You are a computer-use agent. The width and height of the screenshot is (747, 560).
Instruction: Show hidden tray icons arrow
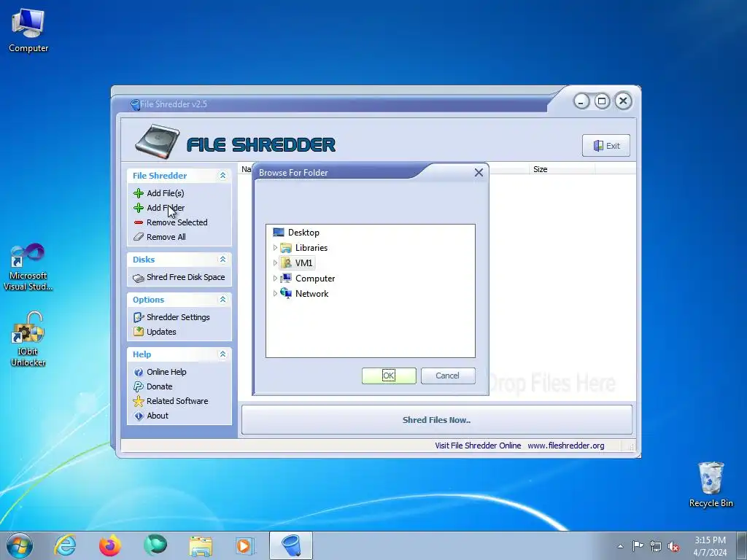pos(620,547)
